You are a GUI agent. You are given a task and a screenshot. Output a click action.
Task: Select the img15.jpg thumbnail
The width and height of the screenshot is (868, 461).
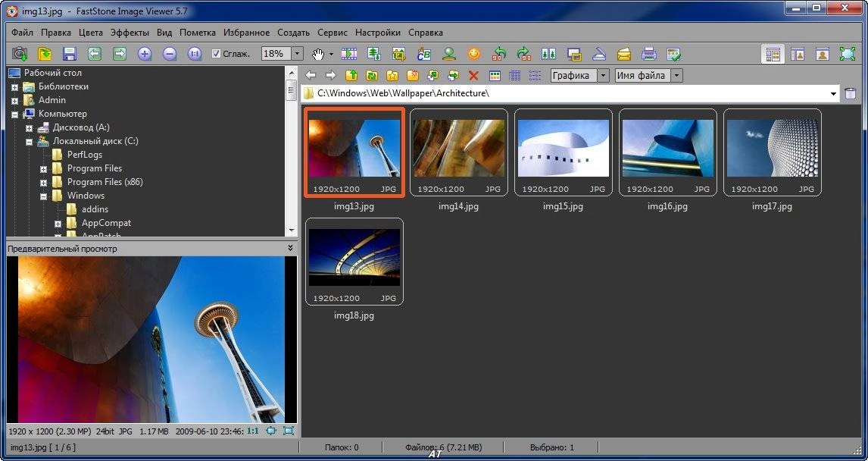tap(563, 152)
